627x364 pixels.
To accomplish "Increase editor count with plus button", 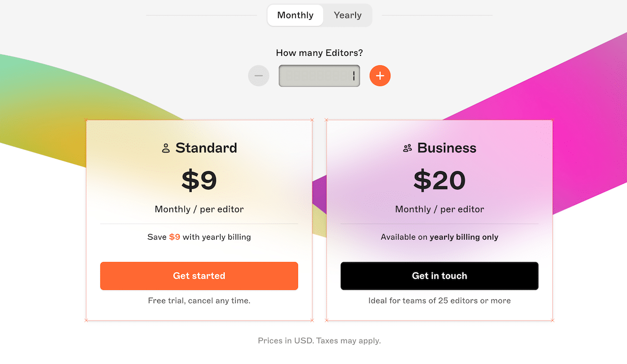I will click(x=380, y=76).
